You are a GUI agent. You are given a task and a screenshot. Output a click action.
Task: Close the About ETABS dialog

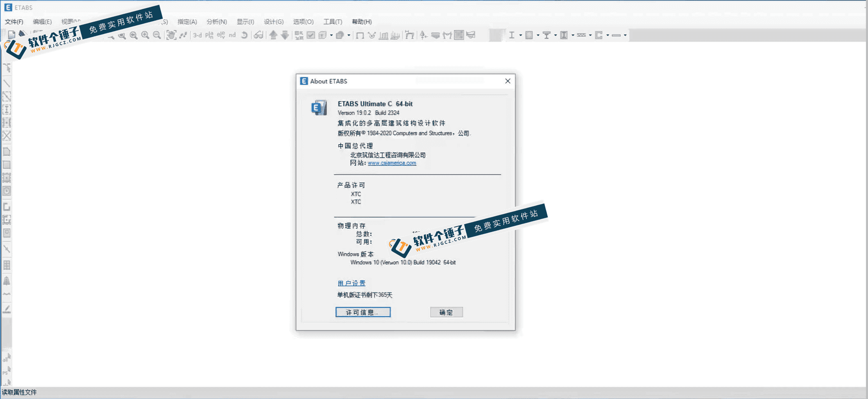coord(508,81)
